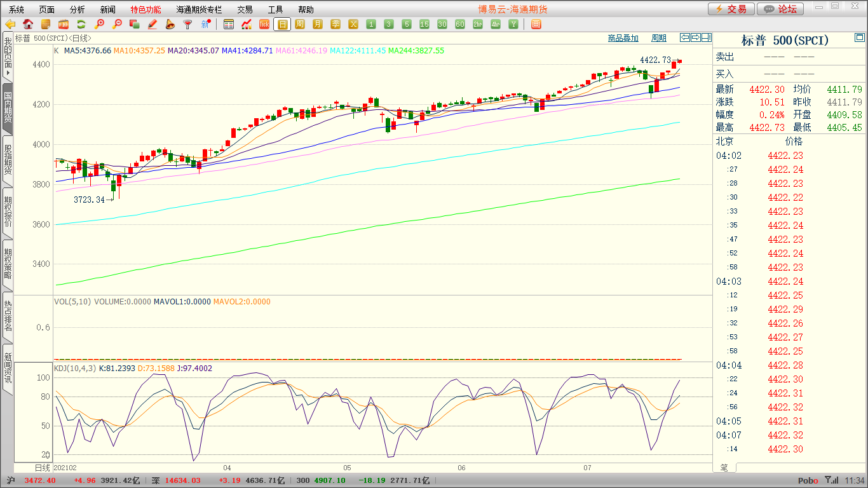Screen dimensions: 868x488
Task: Select the daily 日 period button
Action: 282,24
